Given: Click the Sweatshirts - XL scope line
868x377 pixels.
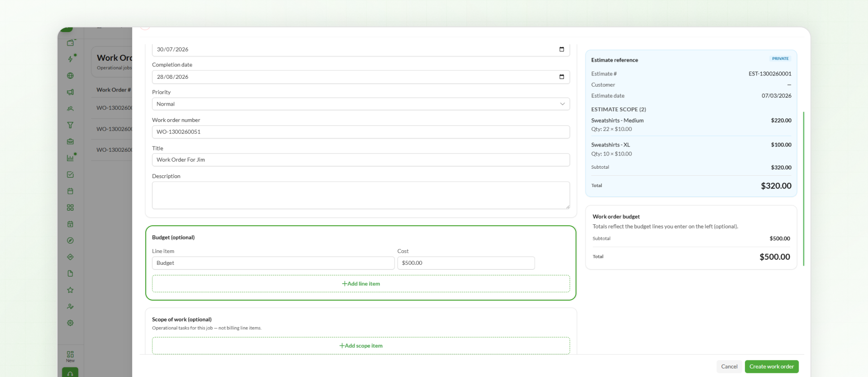Looking at the screenshot, I should (610, 145).
